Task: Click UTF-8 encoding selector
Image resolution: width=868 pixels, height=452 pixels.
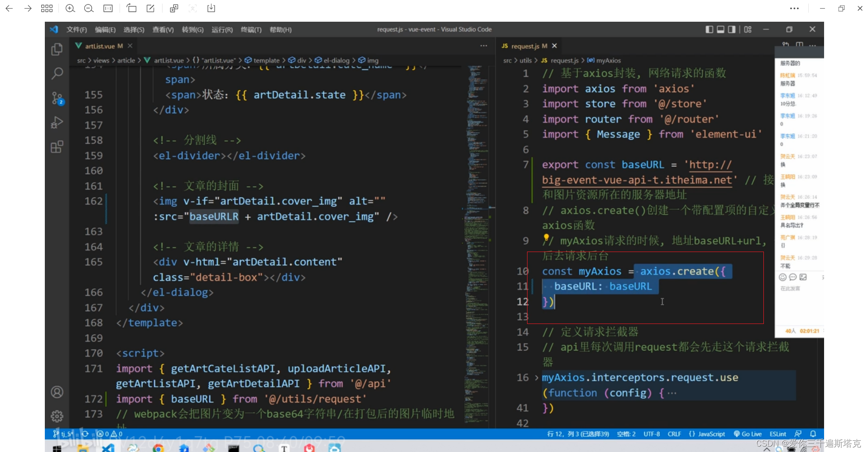Action: tap(652, 434)
